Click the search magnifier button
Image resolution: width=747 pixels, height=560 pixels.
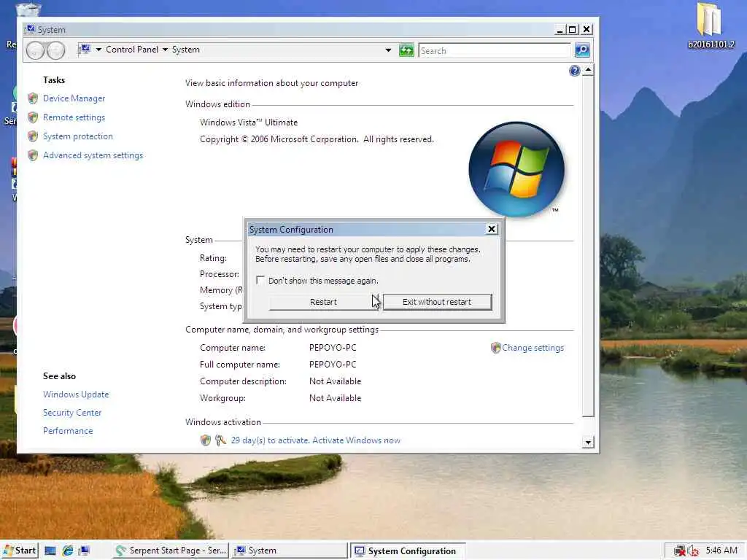582,50
